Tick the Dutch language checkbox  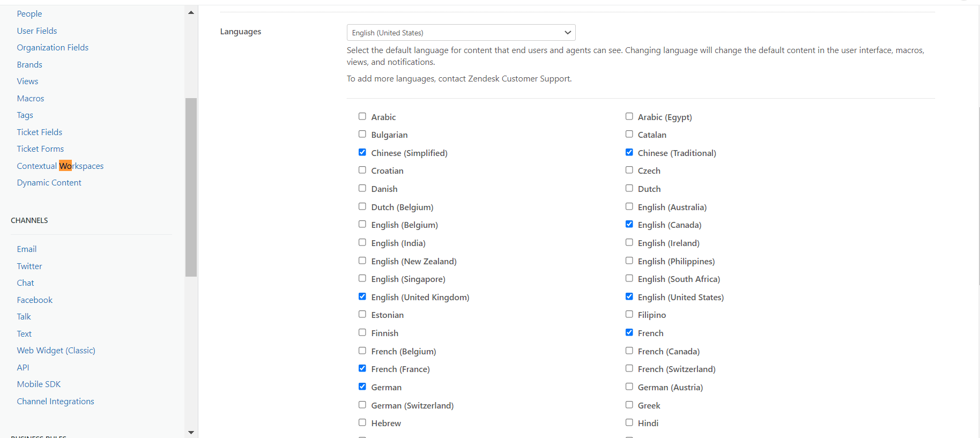coord(629,188)
